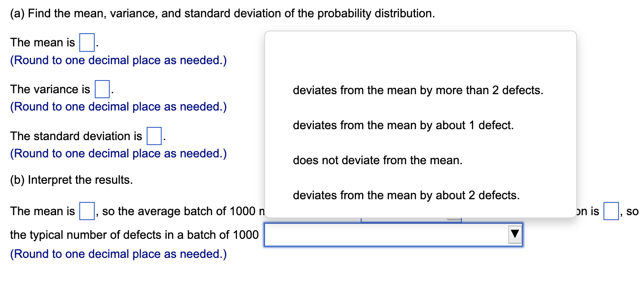This screenshot has height=282, width=644.
Task: Click the '(b) Interpret the results.' heading
Action: coord(70,180)
